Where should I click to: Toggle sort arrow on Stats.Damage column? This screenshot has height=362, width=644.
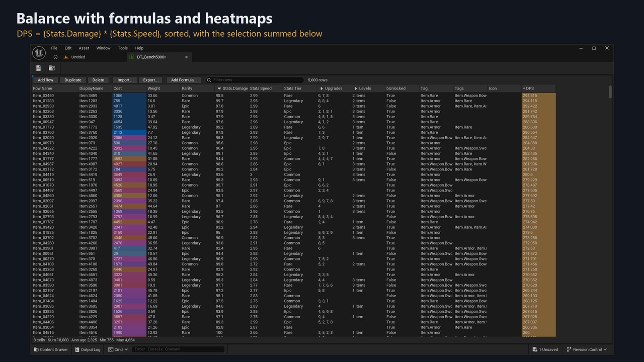click(x=219, y=88)
